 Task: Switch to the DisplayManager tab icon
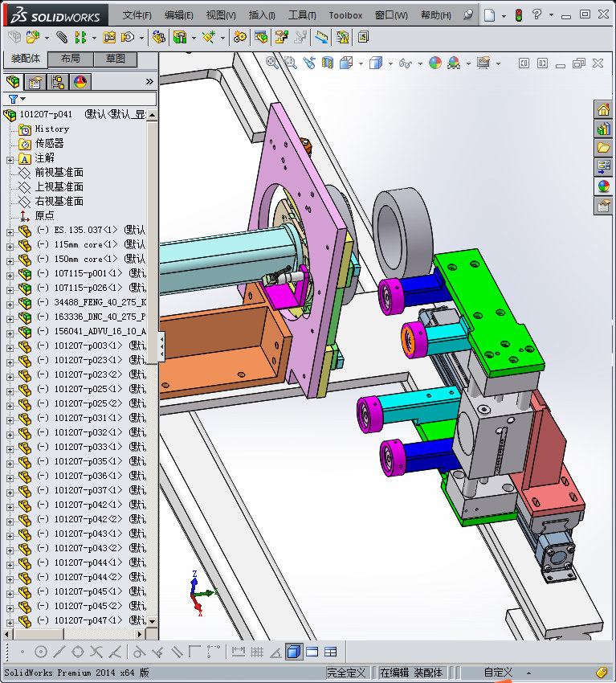coord(80,82)
